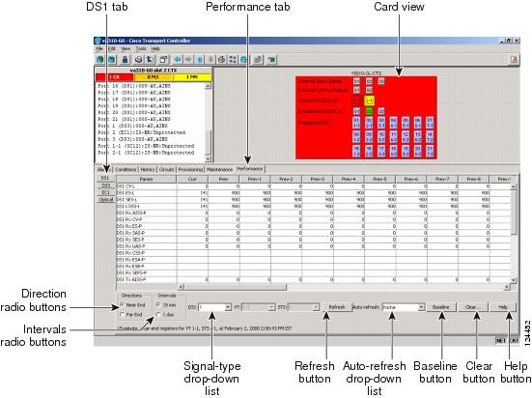Viewport: 532px width, 398px height.
Task: Open the DS1 signal-type drop-down list
Action: click(214, 307)
